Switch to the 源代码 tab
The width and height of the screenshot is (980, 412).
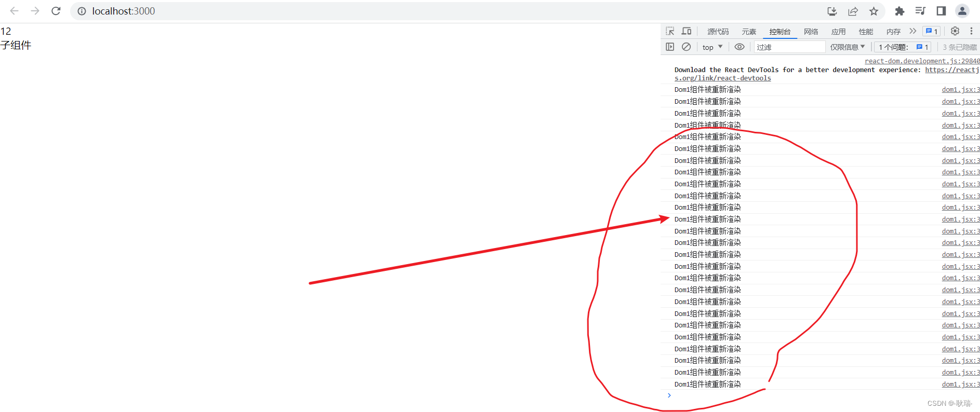point(718,32)
